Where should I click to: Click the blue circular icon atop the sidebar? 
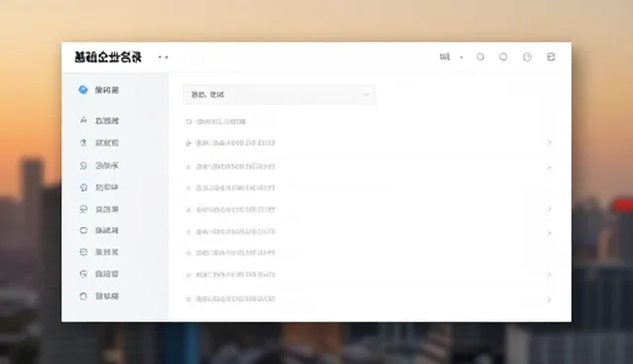[83, 90]
